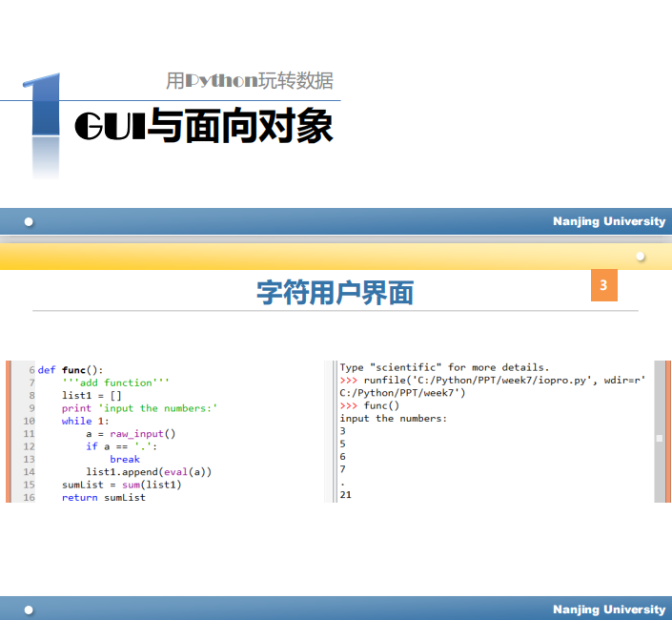672x620 pixels.
Task: Select the '字符用户界面' slide heading
Action: tap(335, 292)
